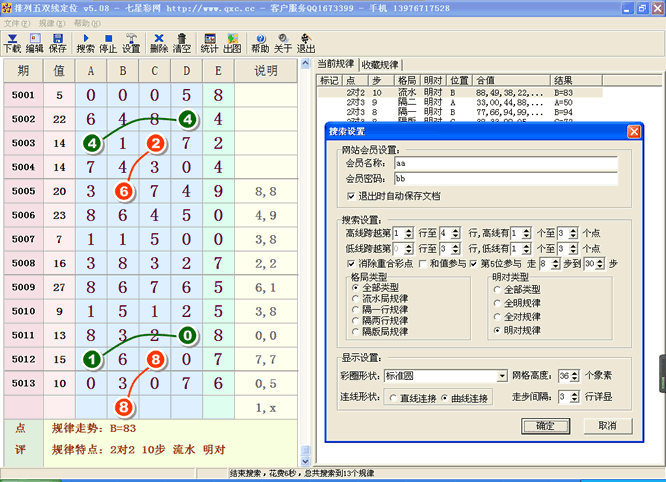Click scroll down arrow of chart panel

pyautogui.click(x=305, y=461)
